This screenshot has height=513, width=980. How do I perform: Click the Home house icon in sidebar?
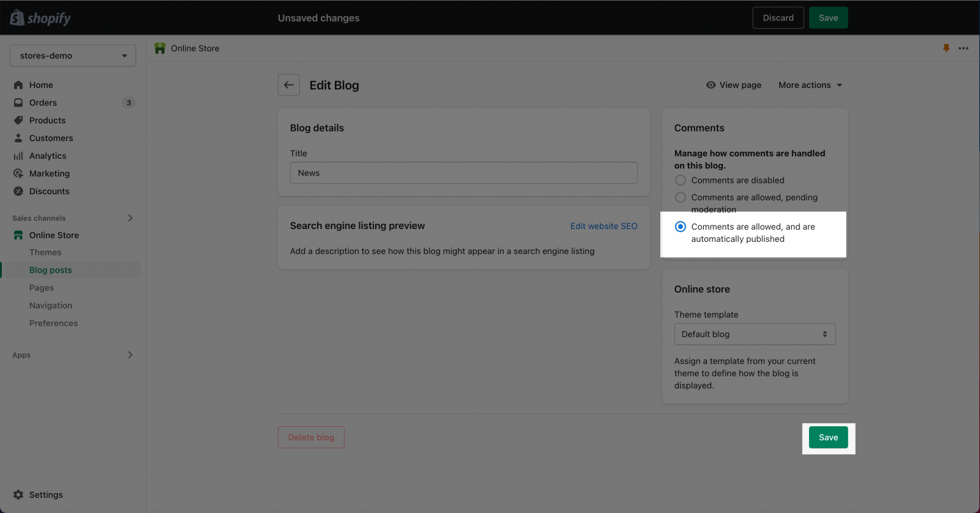tap(18, 85)
